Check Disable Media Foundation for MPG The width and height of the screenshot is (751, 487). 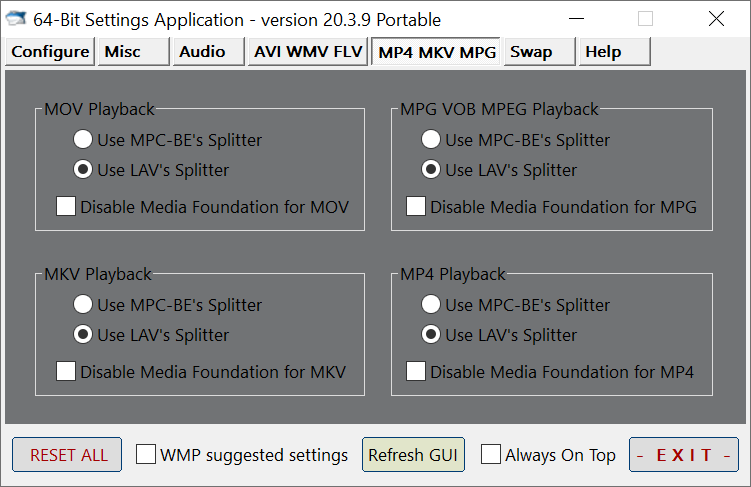tap(416, 207)
